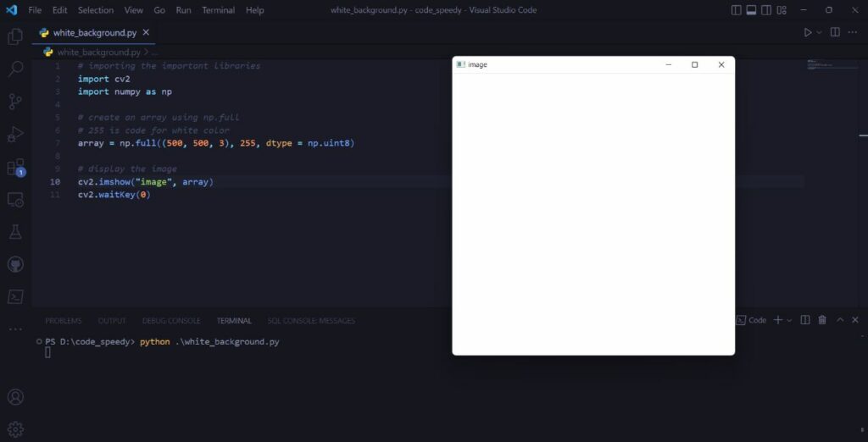This screenshot has height=442, width=868.
Task: Open the Search view in the activity bar
Action: [x=15, y=69]
